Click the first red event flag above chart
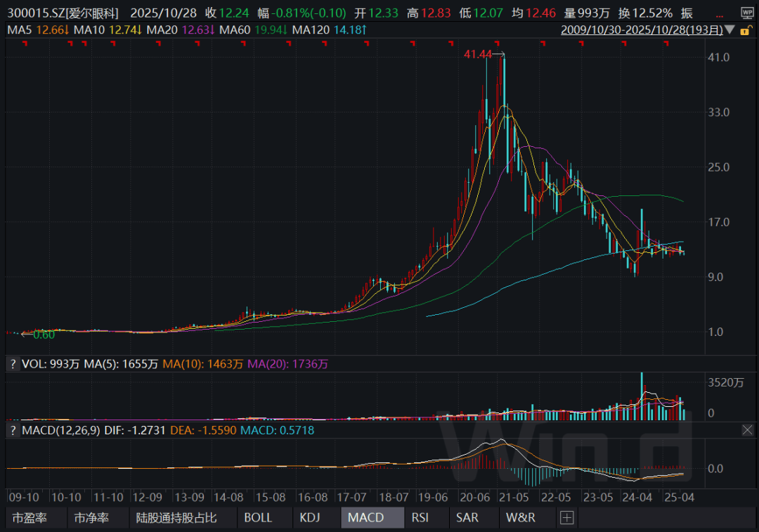The image size is (759, 532). [25, 44]
